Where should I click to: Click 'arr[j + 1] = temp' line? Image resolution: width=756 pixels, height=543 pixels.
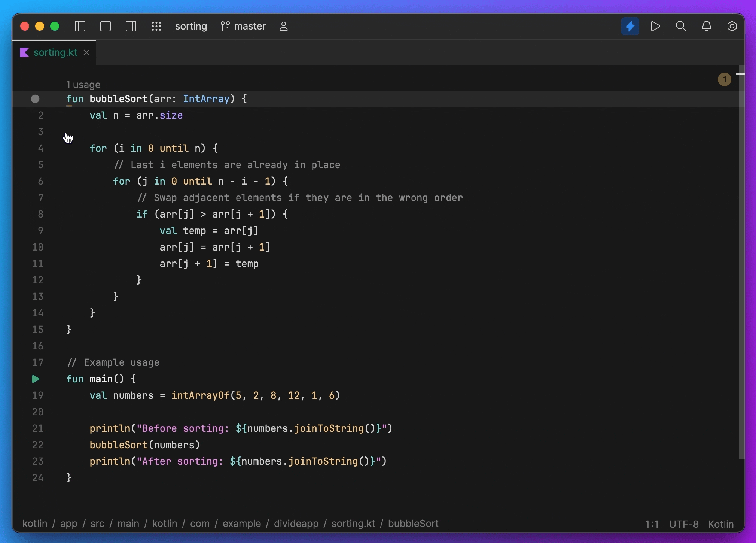[209, 264]
